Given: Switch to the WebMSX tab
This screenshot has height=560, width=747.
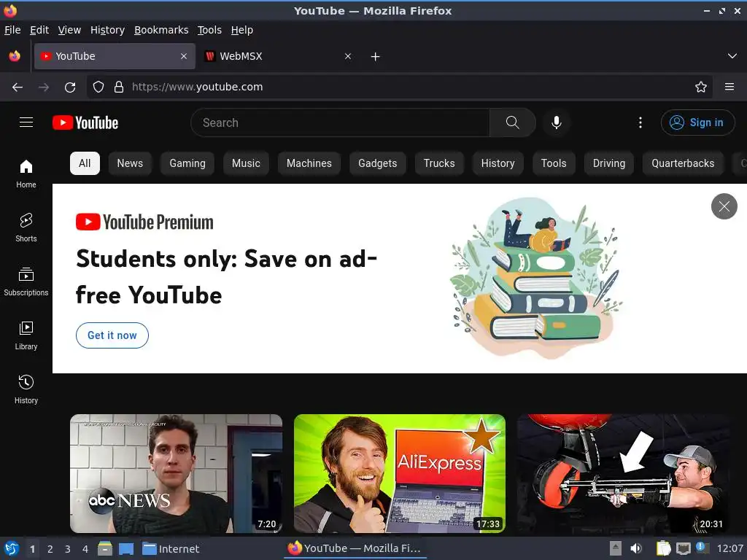Looking at the screenshot, I should [279, 56].
